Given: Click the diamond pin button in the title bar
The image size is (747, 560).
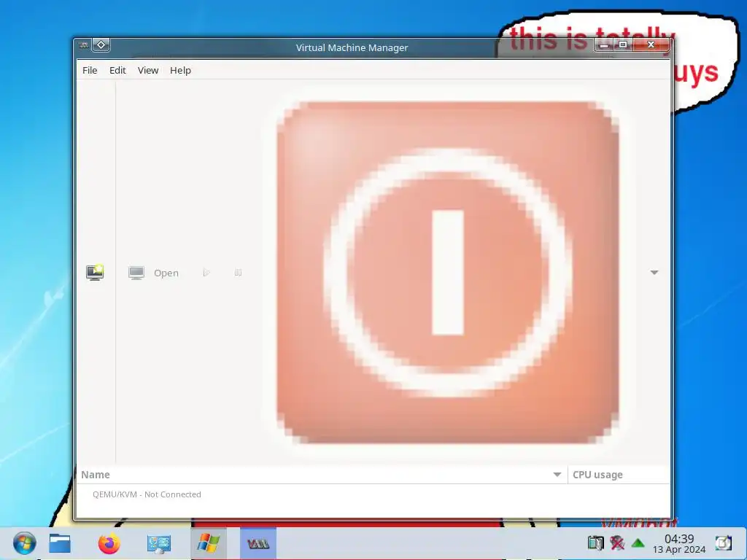Looking at the screenshot, I should point(101,45).
